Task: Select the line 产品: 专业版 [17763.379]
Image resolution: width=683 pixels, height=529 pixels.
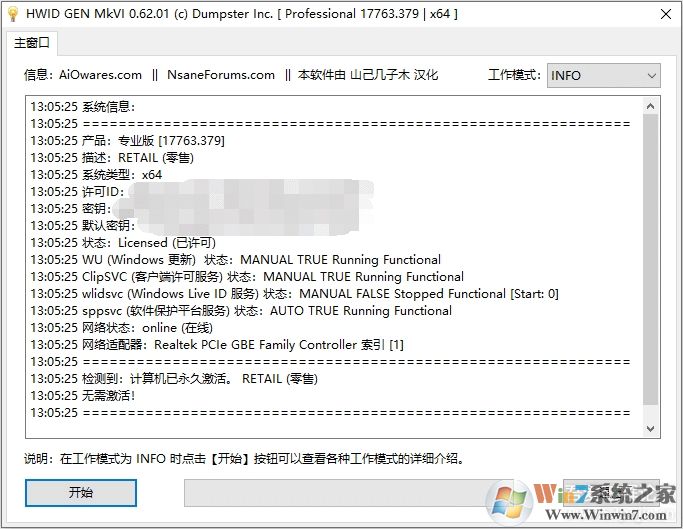Action: pyautogui.click(x=127, y=141)
